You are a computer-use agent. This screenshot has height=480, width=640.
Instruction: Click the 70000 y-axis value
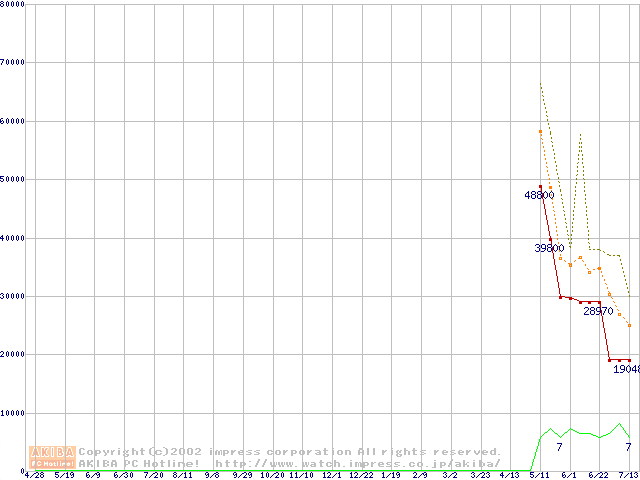[14, 62]
